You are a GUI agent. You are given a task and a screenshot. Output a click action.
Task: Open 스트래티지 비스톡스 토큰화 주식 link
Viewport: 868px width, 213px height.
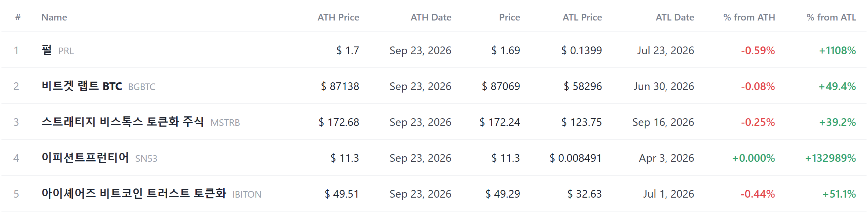tap(123, 122)
